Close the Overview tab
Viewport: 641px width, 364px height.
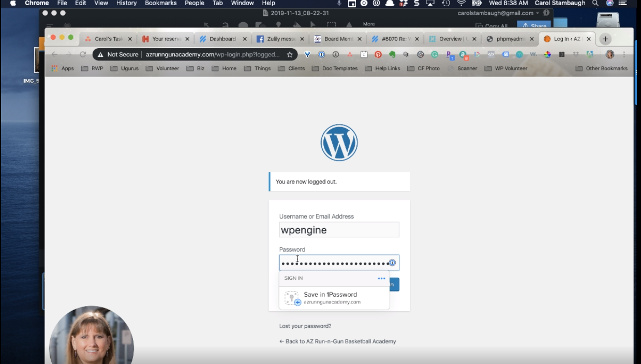point(474,39)
